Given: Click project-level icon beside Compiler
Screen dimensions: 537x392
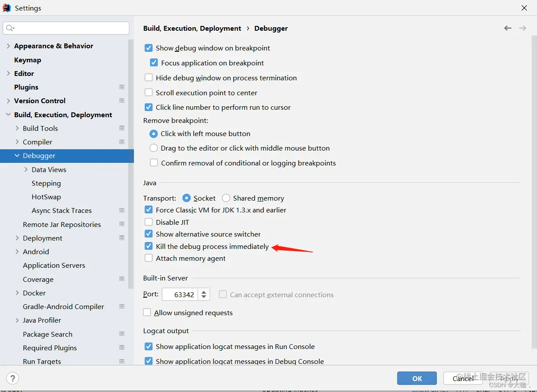Looking at the screenshot, I should [122, 142].
